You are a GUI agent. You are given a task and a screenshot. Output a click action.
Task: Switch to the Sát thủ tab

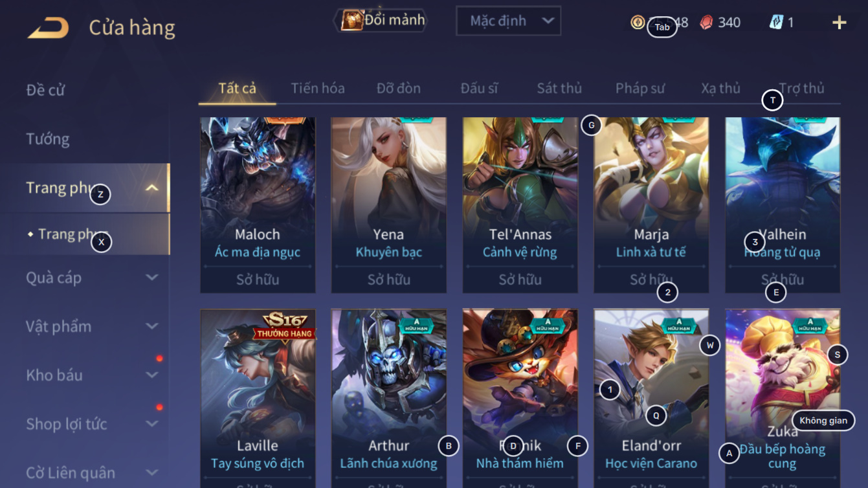[559, 89]
